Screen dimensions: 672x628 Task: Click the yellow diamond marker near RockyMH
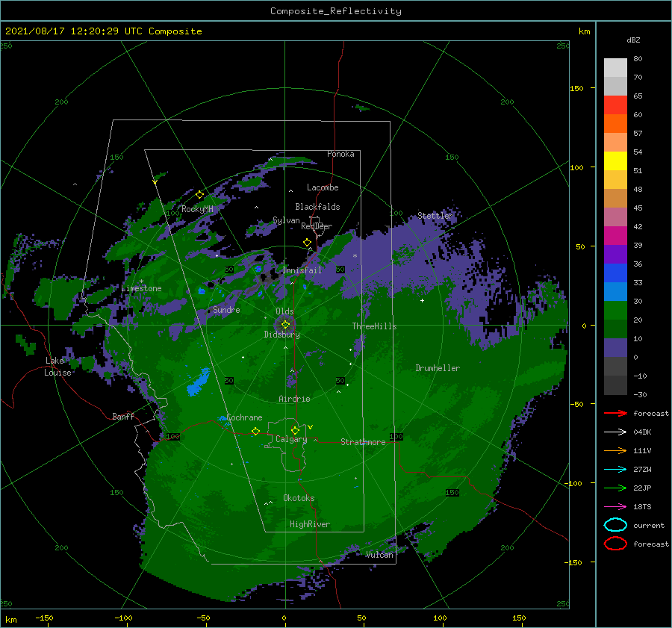199,195
